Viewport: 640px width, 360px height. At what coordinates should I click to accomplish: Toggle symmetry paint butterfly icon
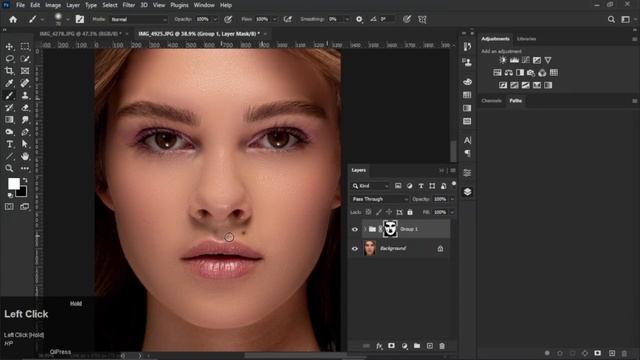tap(422, 19)
